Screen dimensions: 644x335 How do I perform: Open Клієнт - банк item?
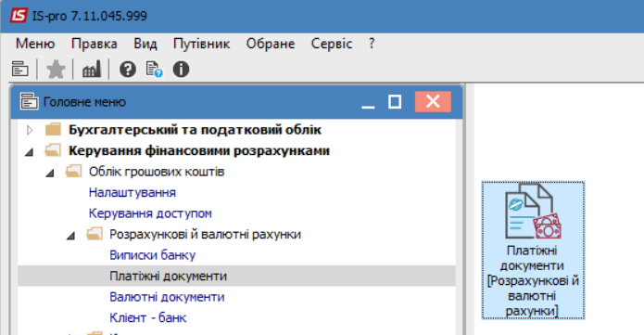coord(148,317)
